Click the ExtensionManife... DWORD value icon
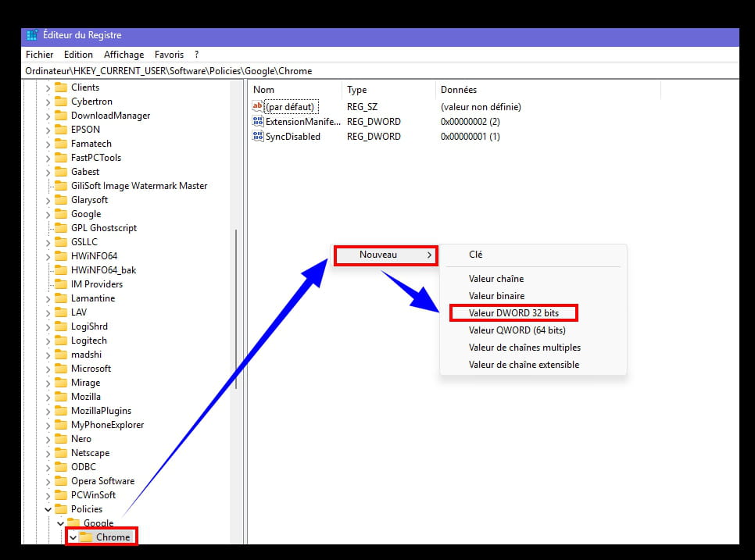Screen dimensions: 755x560 [x=258, y=121]
